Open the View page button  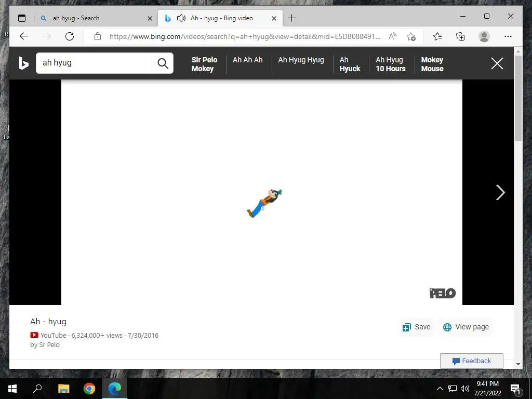pos(466,327)
